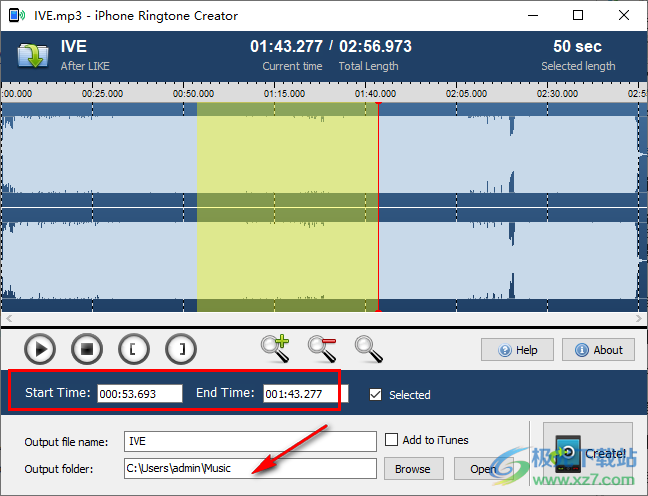The width and height of the screenshot is (648, 496).
Task: Open the About dialog
Action: pos(598,350)
